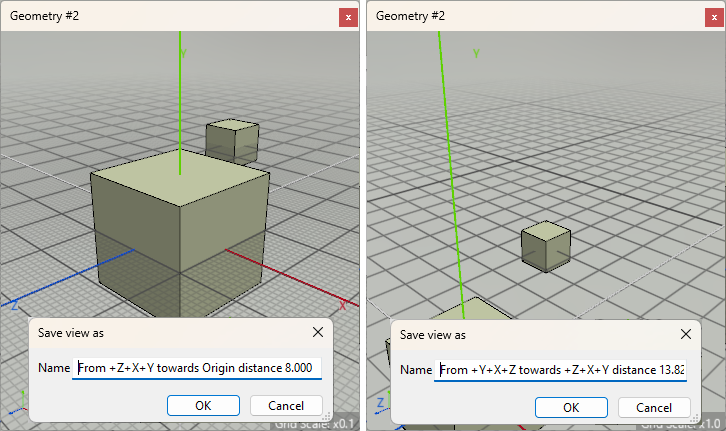Click the Y axis label in left viewport
The image size is (726, 431).
(x=183, y=54)
